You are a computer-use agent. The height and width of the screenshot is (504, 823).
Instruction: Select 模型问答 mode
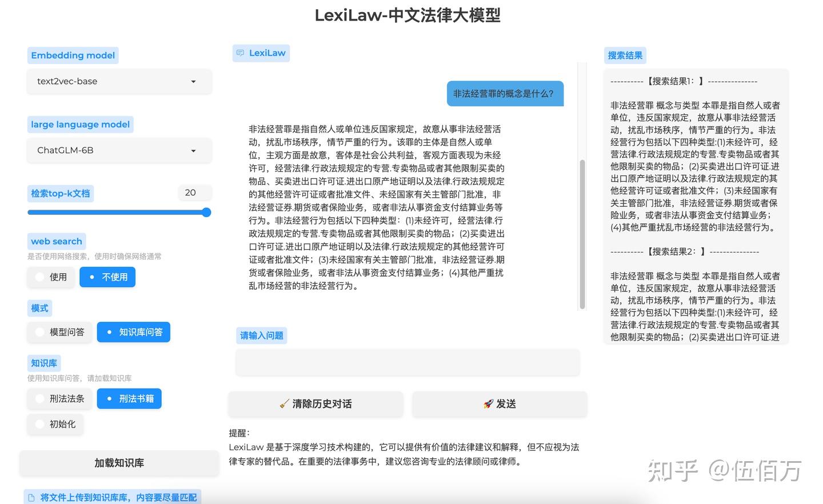point(59,332)
